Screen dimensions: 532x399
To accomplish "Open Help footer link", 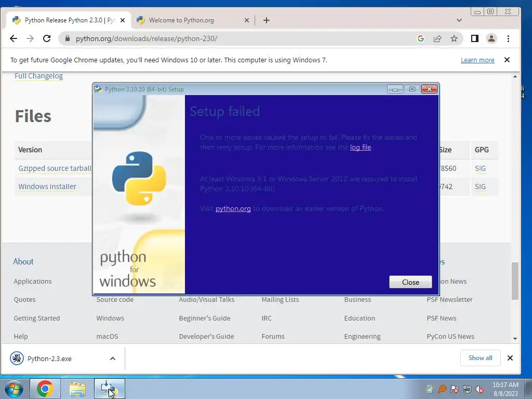I will pyautogui.click(x=21, y=336).
